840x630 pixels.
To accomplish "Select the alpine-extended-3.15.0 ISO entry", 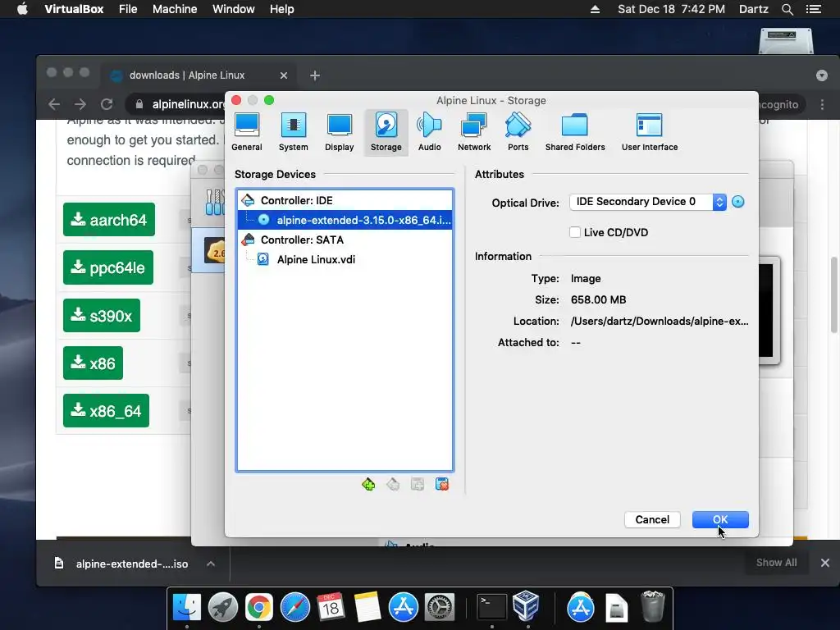I will (x=345, y=220).
